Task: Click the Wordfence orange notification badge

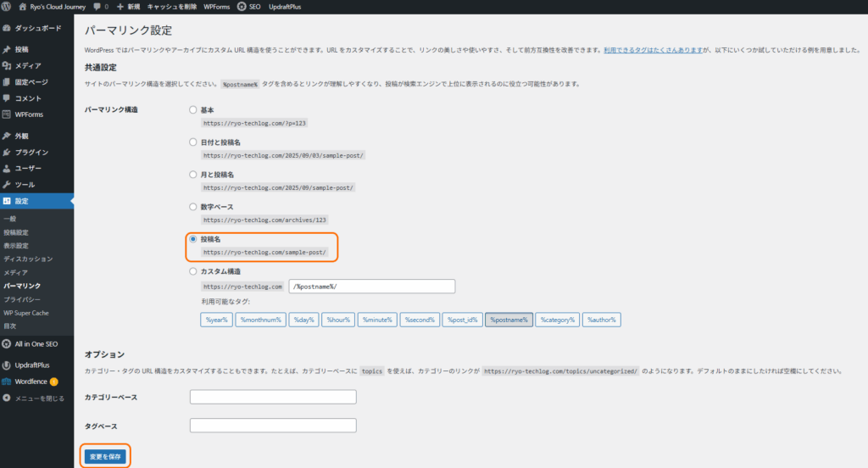Action: [x=53, y=382]
